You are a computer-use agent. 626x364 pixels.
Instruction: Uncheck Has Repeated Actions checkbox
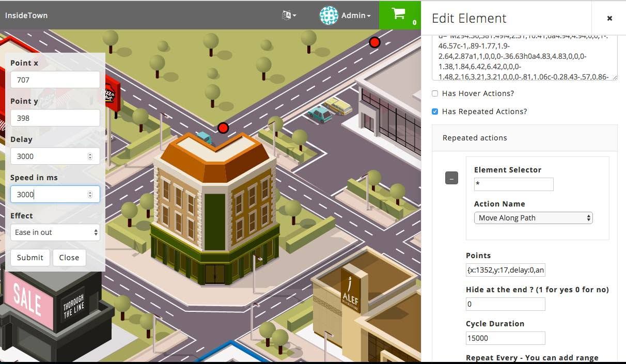coord(435,112)
